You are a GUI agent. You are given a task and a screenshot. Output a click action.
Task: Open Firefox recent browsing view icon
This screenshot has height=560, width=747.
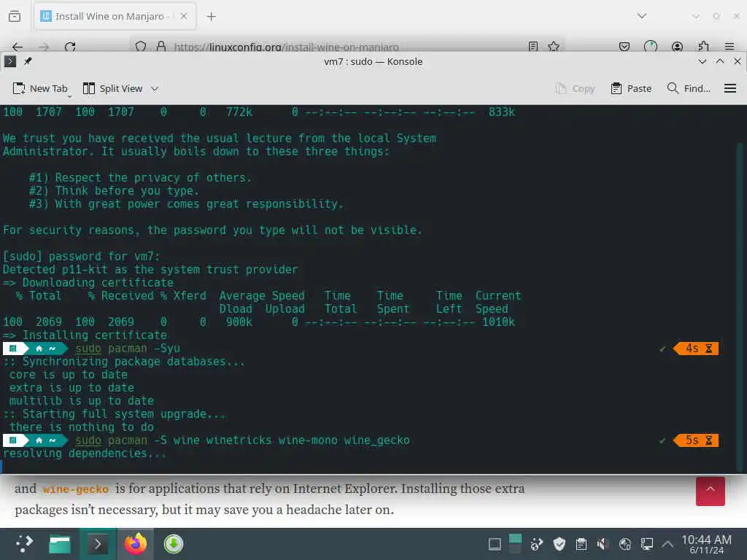tap(15, 16)
